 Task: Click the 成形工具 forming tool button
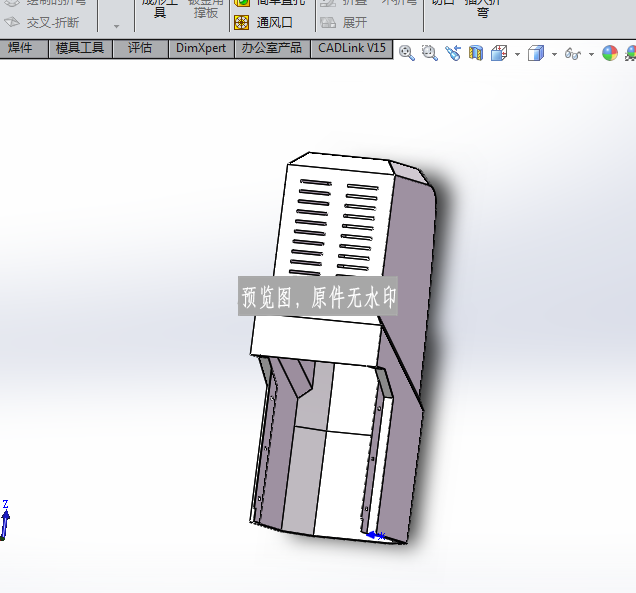click(159, 8)
